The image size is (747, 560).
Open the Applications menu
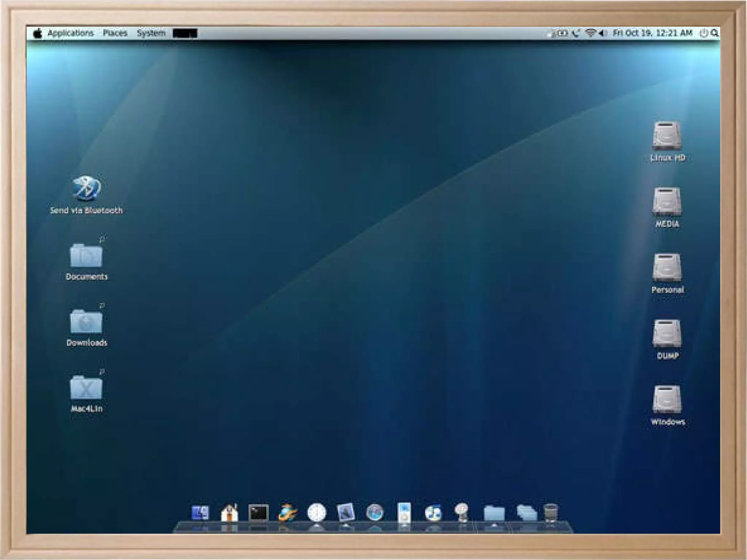[70, 33]
